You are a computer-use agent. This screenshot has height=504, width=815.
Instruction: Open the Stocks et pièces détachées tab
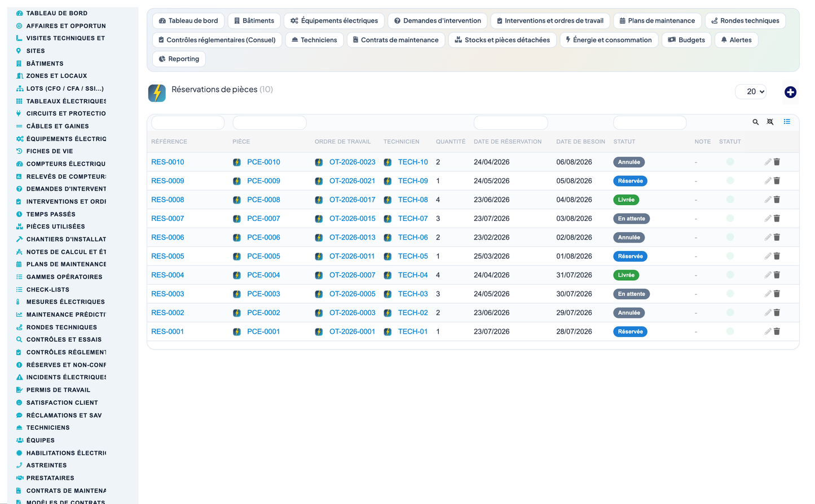pyautogui.click(x=503, y=40)
